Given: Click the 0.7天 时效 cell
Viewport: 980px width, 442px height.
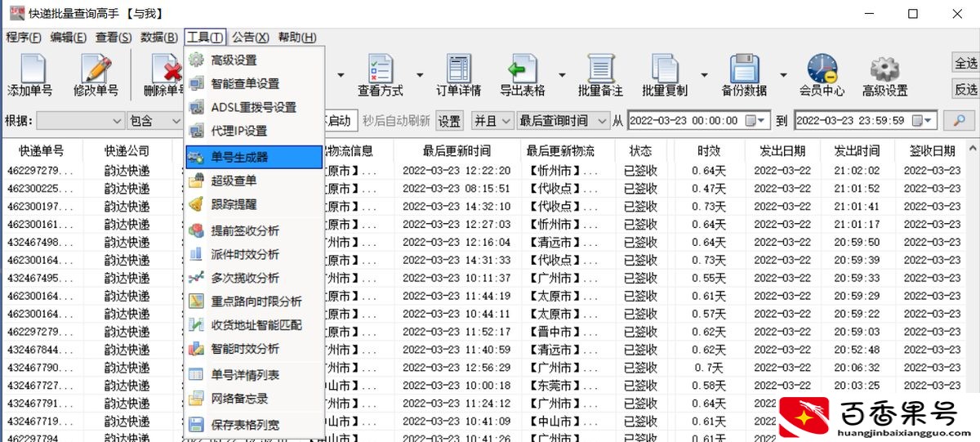Looking at the screenshot, I should pos(709,367).
